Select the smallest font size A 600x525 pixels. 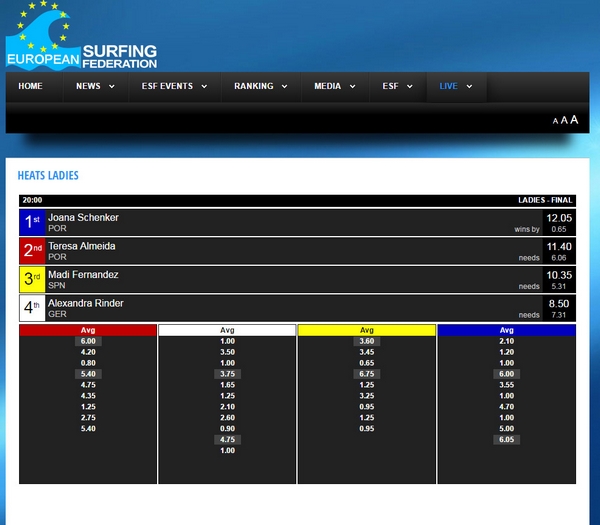(555, 121)
